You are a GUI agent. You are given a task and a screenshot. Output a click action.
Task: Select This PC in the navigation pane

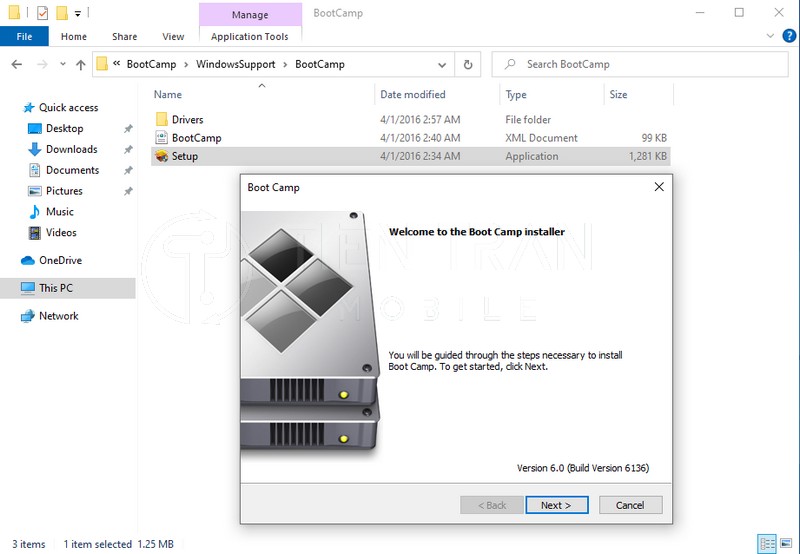(x=56, y=288)
